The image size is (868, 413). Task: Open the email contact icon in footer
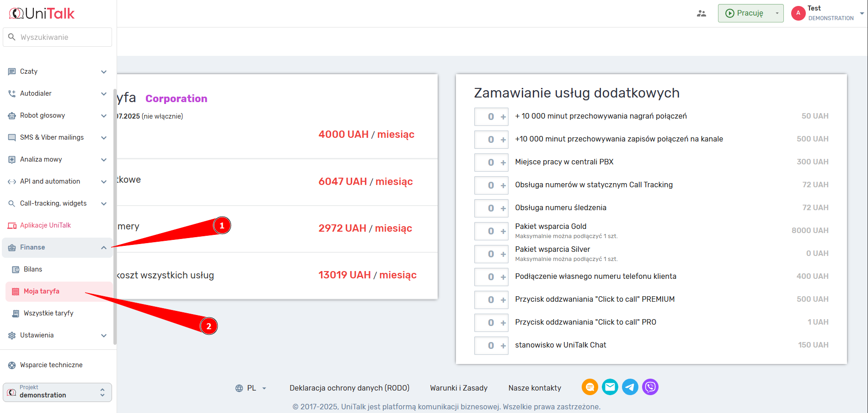(610, 387)
